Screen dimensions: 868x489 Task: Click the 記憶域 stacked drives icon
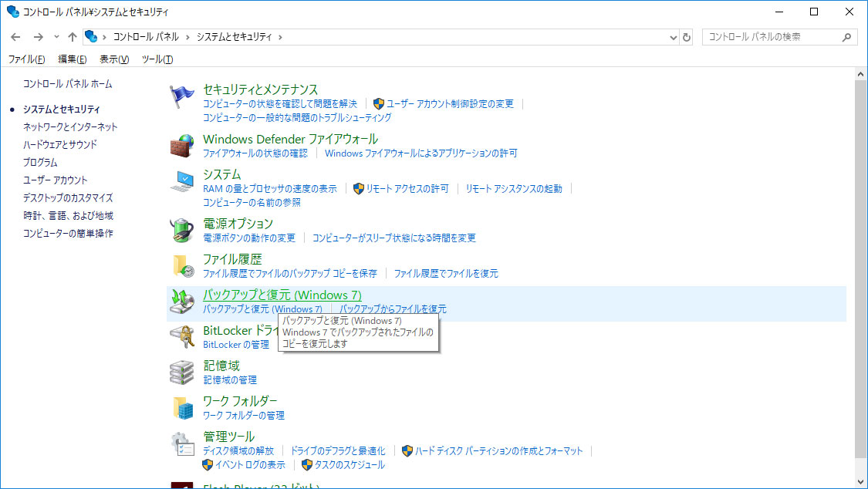tap(181, 372)
